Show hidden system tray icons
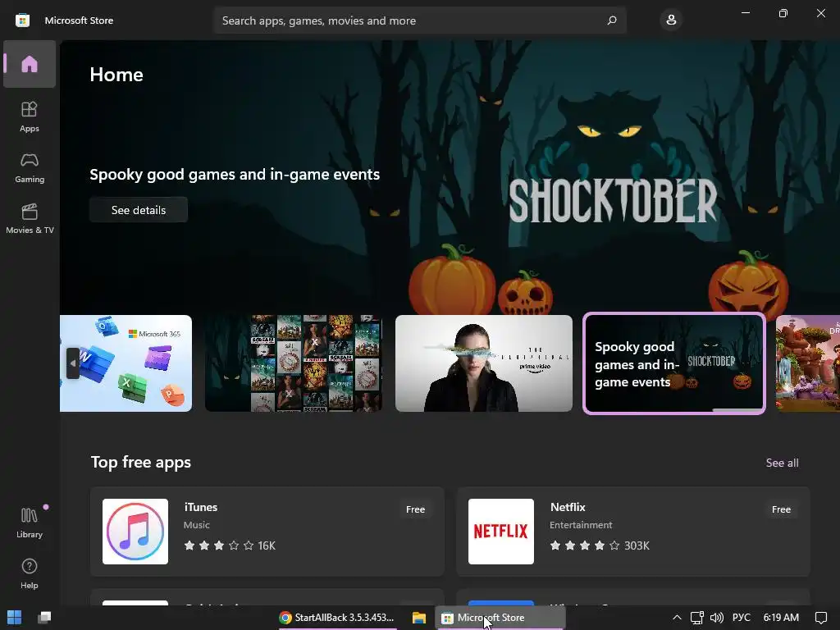The image size is (840, 630). 677,618
